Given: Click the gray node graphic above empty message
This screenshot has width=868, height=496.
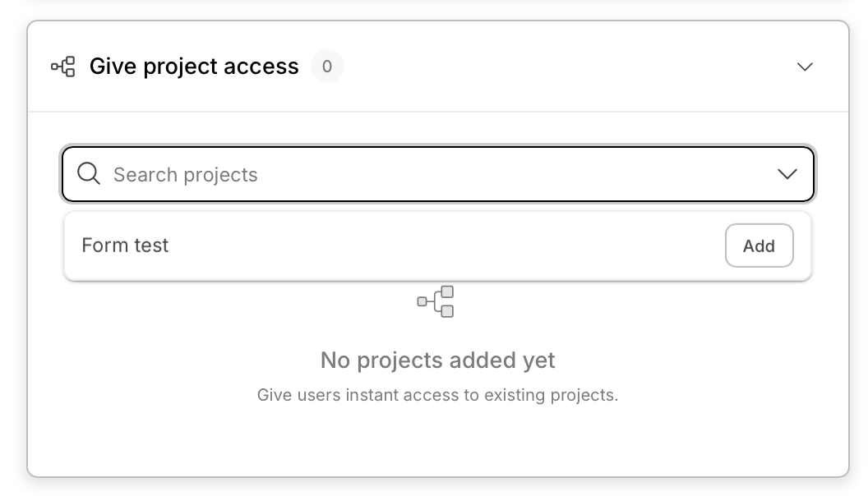Looking at the screenshot, I should click(436, 301).
